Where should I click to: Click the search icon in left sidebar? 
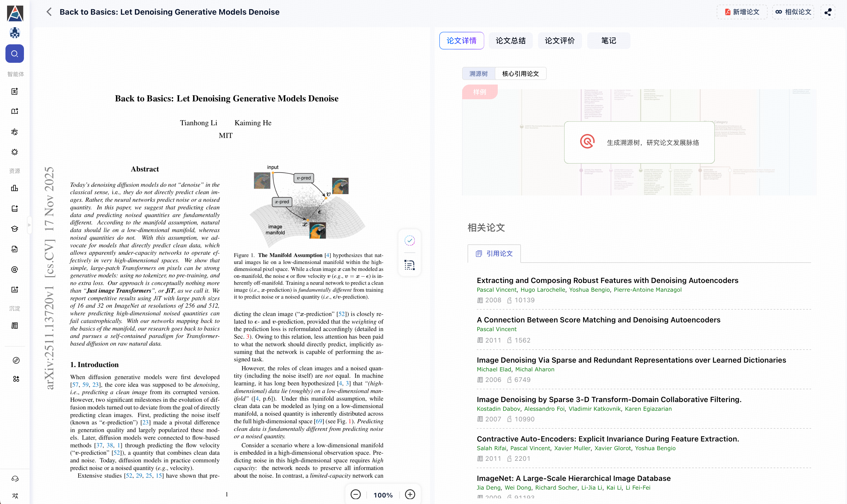pyautogui.click(x=15, y=54)
